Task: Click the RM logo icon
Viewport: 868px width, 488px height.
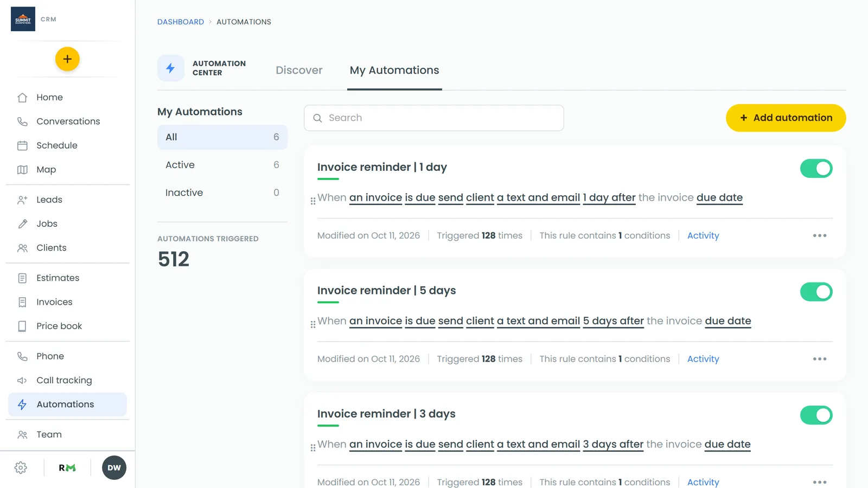Action: 67,468
